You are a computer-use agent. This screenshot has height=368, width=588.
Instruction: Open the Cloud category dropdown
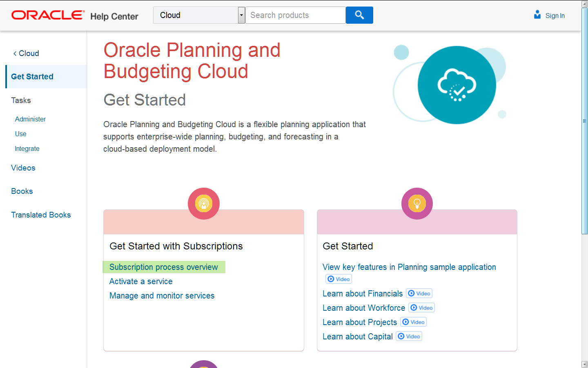(x=241, y=15)
